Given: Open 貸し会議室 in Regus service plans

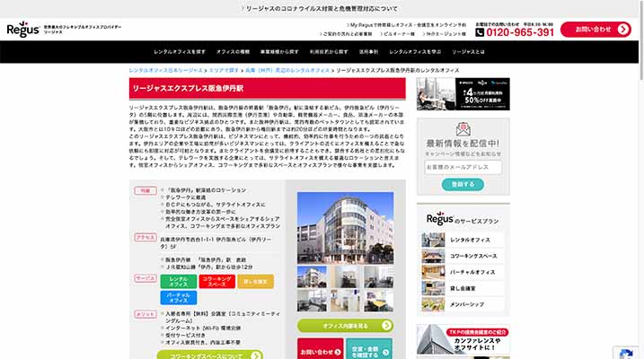Looking at the screenshot, I should [x=463, y=288].
